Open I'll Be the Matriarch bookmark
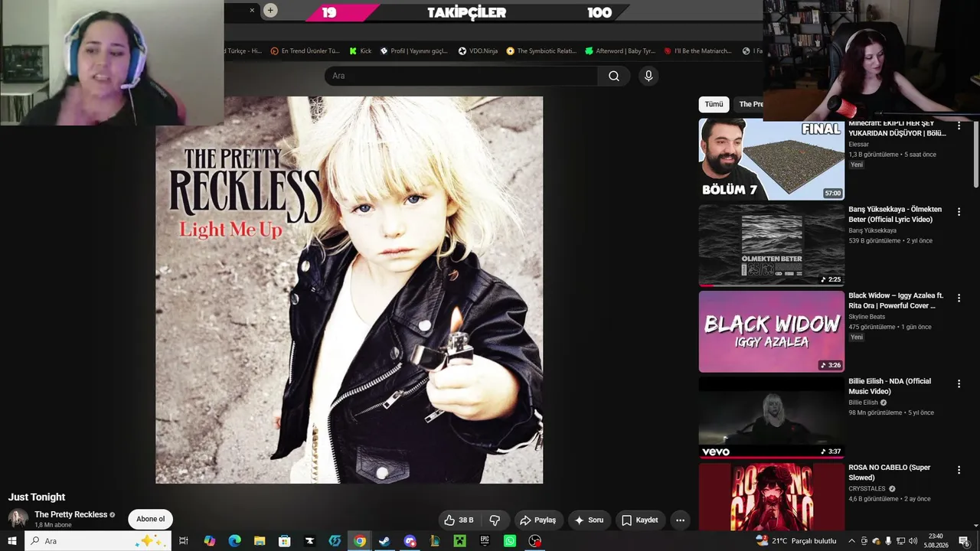The height and width of the screenshot is (551, 980). 698,51
